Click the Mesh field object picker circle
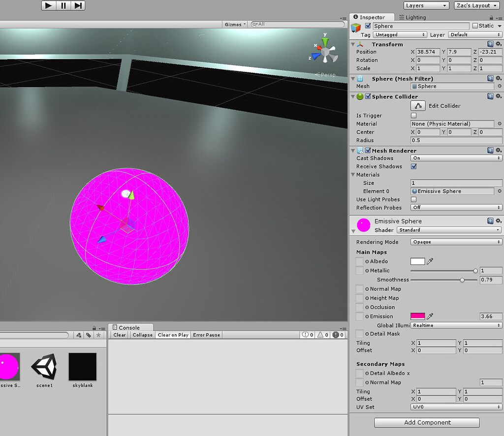The width and height of the screenshot is (504, 436). (x=499, y=87)
